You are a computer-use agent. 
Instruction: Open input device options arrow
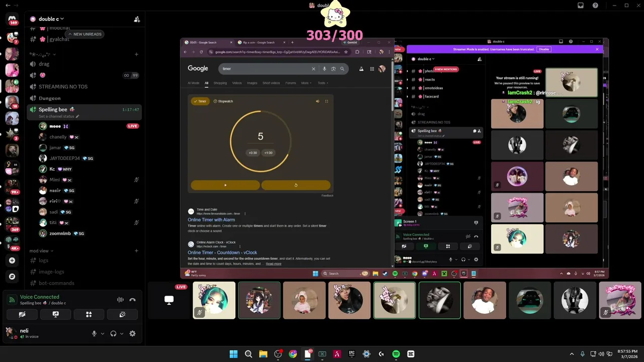(x=103, y=333)
